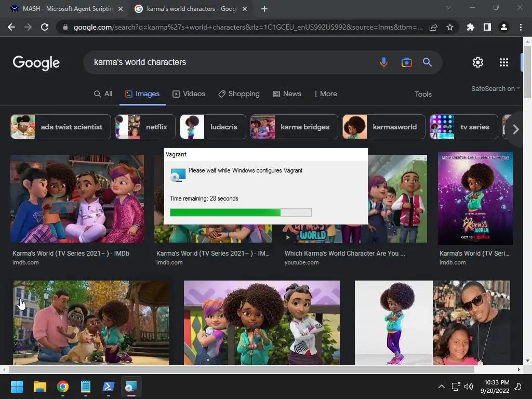Open Chrome extensions puzzle icon

[x=471, y=27]
